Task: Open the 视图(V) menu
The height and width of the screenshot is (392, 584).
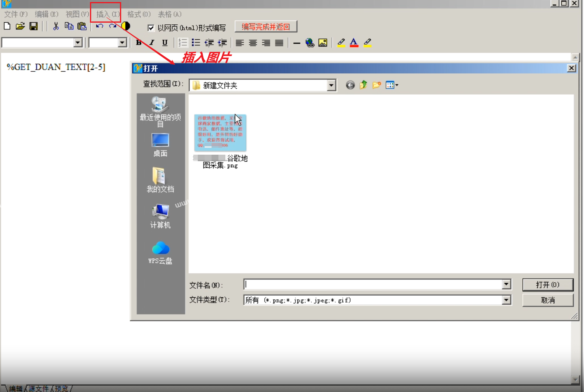Action: [77, 14]
